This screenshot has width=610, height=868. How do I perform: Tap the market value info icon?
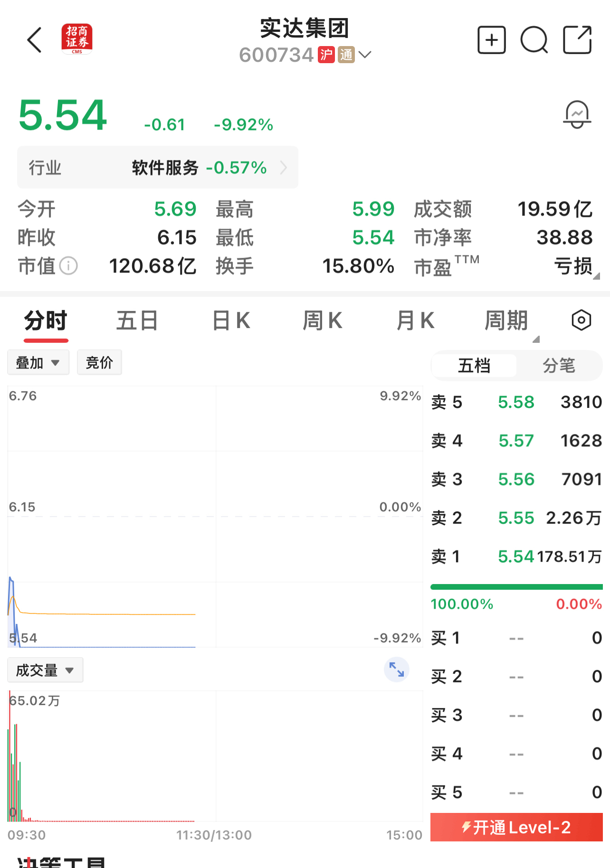point(69,266)
